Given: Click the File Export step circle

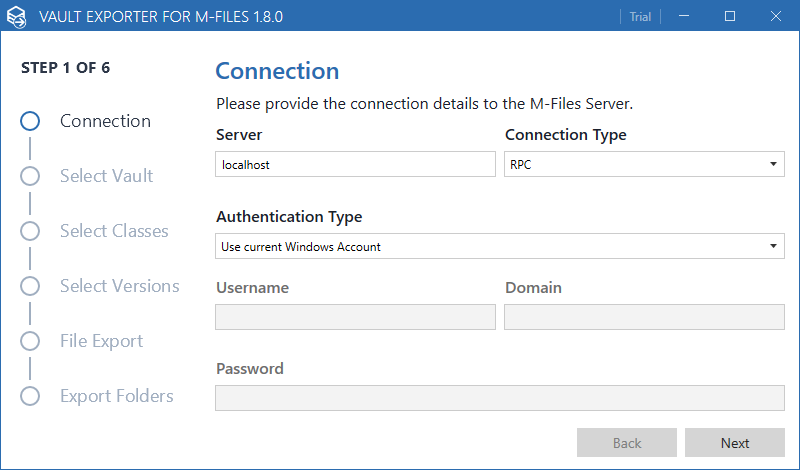Looking at the screenshot, I should (x=30, y=341).
